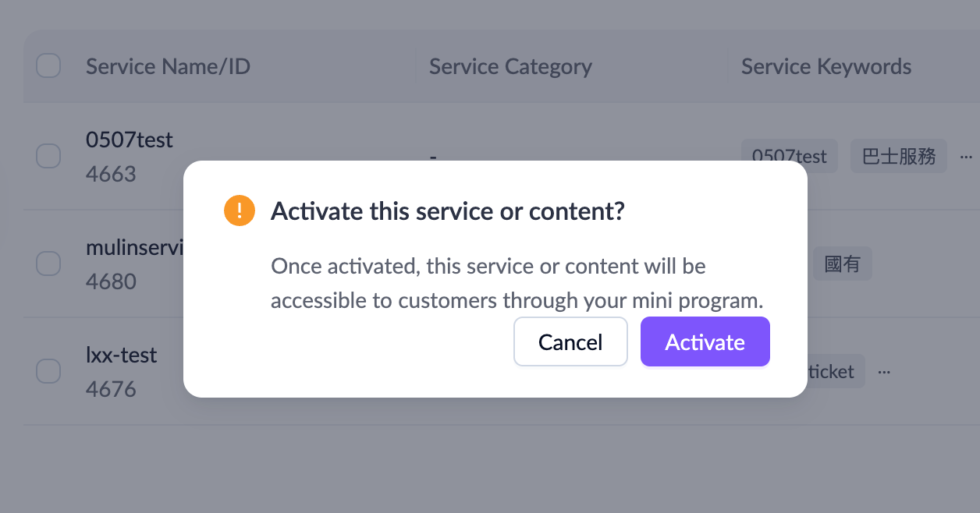
Task: Click the Service Keywords column header
Action: (826, 66)
